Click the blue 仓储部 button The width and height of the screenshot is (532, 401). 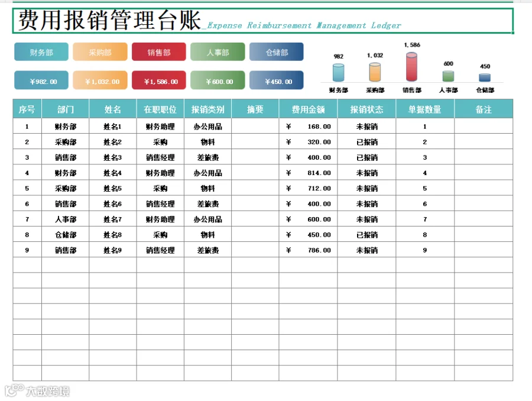tap(277, 52)
